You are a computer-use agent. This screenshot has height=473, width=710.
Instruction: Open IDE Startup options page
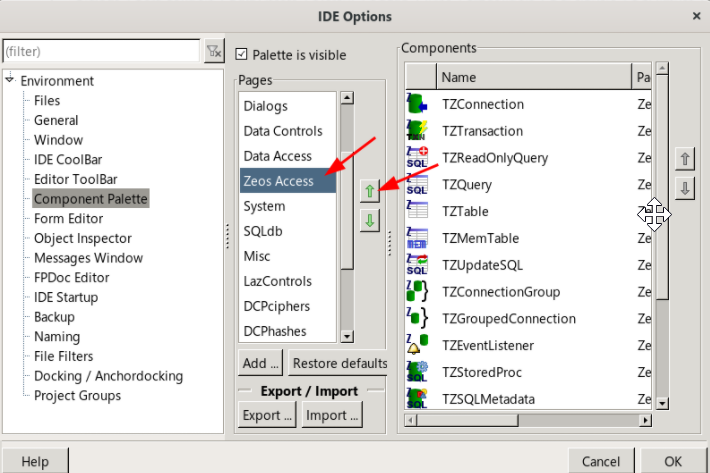coord(66,297)
